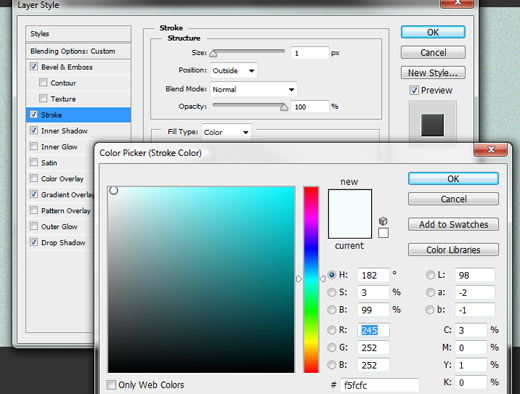Screen dimensions: 520x394
Task: Click the hex color field showing f5fcfc
Action: 379,385
